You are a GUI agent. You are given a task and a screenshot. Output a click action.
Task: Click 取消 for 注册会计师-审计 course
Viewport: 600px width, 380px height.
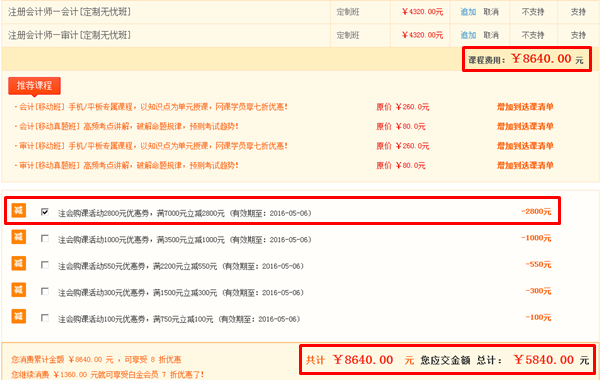pos(491,35)
